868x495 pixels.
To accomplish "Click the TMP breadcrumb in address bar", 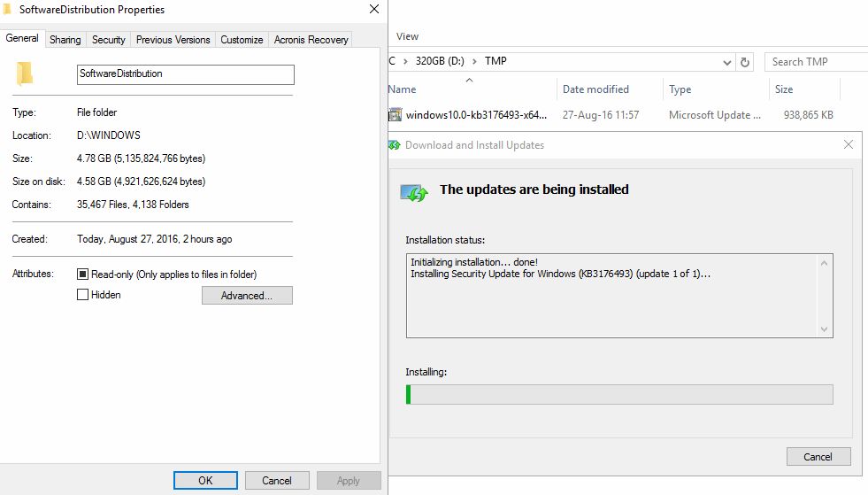I will [495, 61].
